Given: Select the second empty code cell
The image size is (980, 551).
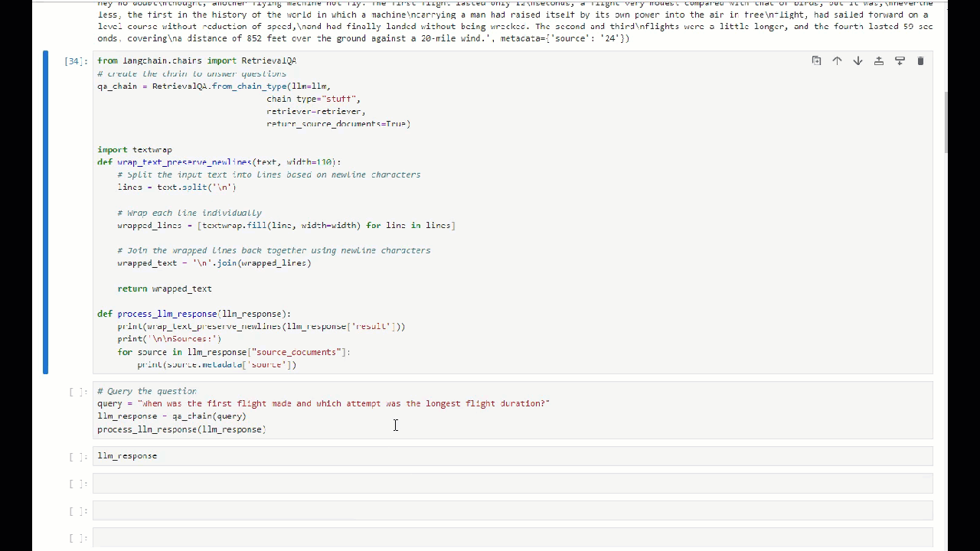Looking at the screenshot, I should (512, 510).
